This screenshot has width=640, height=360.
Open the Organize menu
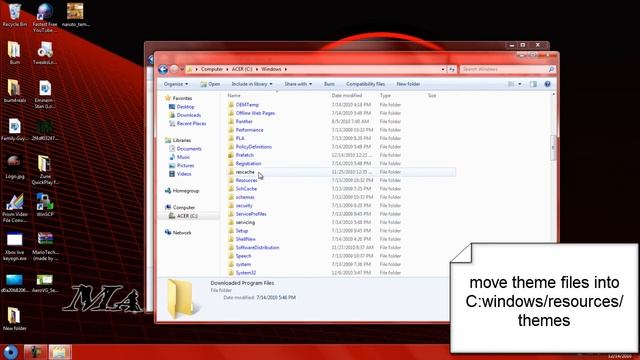point(176,84)
